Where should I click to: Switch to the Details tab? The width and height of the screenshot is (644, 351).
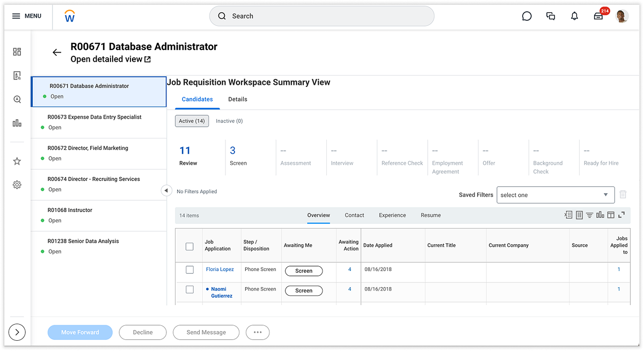pos(238,99)
